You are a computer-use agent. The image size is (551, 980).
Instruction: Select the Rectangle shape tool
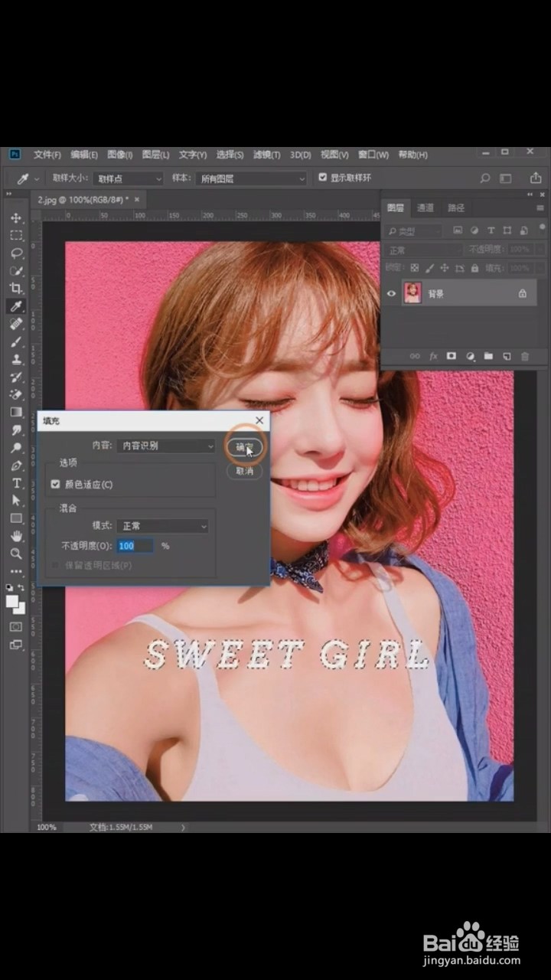(x=16, y=518)
